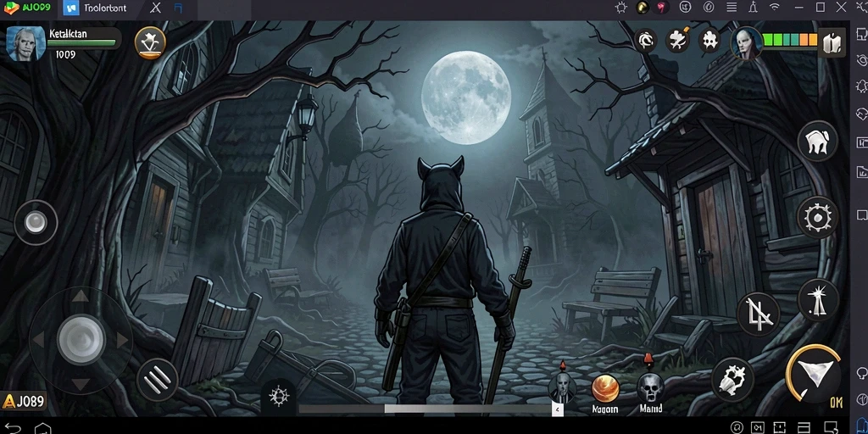Tap the gold-ringed rank badge icon
This screenshot has width=868, height=434.
(150, 42)
